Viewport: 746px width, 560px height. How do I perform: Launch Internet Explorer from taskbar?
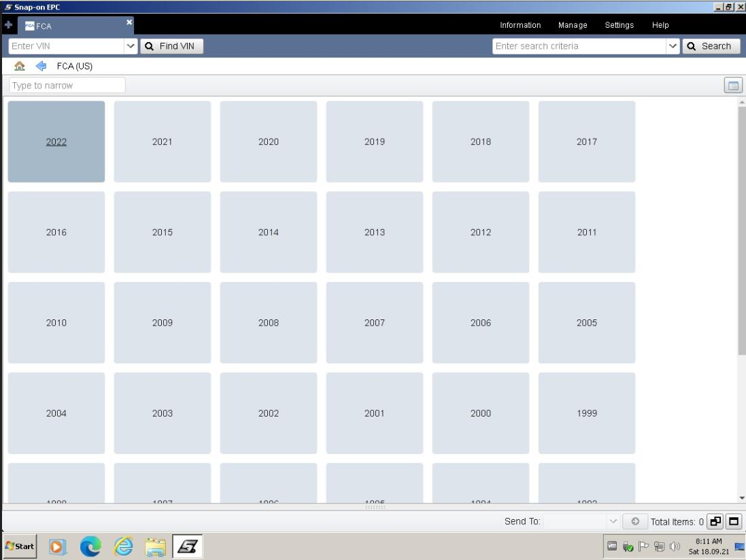pyautogui.click(x=123, y=546)
